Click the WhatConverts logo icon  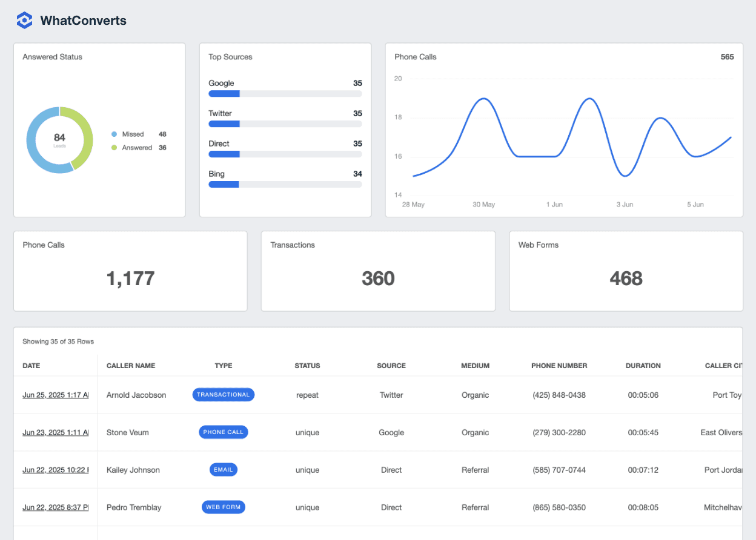click(24, 19)
